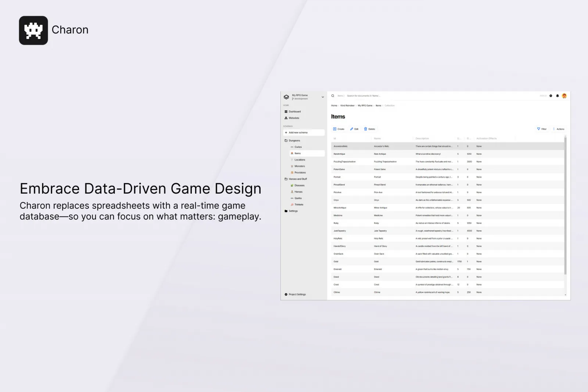This screenshot has height=392, width=588.
Task: Click the Provisions schema icon
Action: tap(292, 172)
